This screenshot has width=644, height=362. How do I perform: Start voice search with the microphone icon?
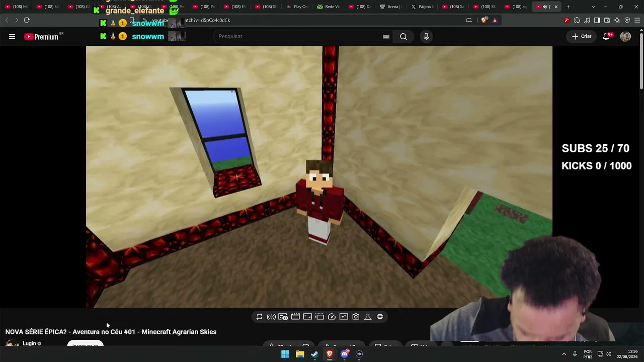coord(426,36)
